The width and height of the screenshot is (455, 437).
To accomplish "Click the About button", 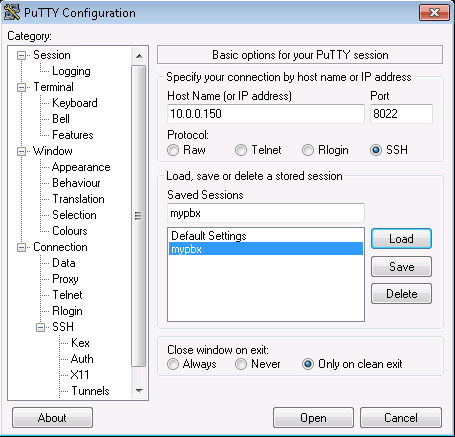I will [52, 418].
